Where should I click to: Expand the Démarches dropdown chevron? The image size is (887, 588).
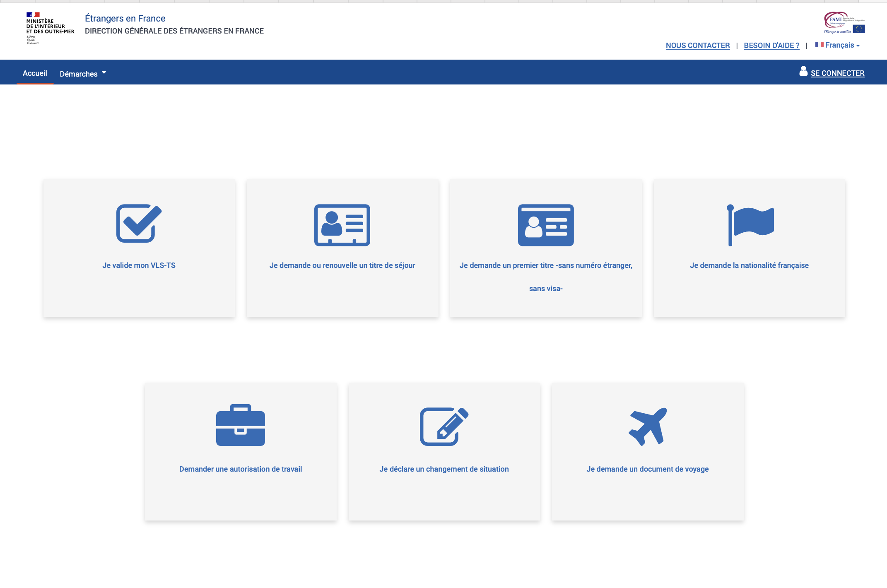coord(104,71)
